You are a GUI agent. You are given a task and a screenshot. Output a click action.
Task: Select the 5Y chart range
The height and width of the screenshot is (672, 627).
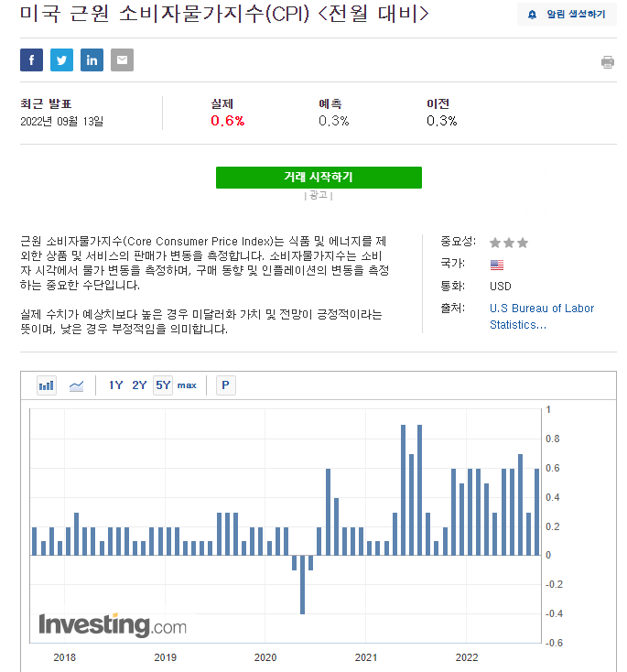click(x=163, y=385)
